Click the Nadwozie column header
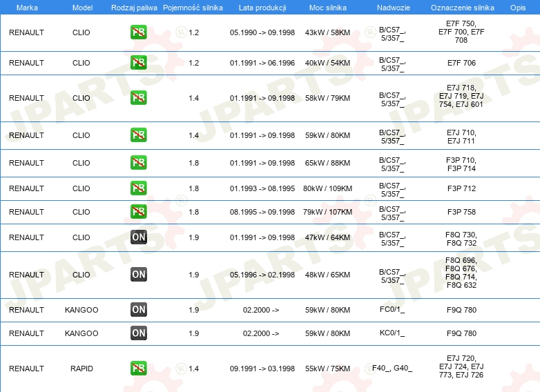 pyautogui.click(x=394, y=8)
